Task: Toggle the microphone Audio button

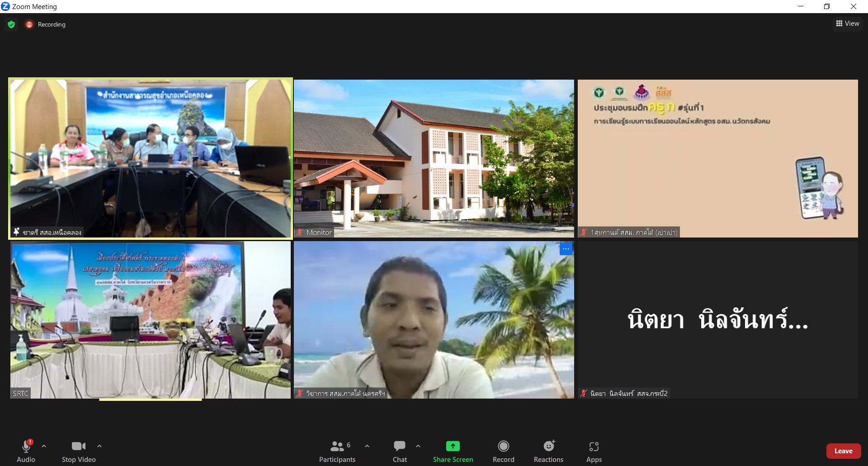Action: click(x=26, y=452)
